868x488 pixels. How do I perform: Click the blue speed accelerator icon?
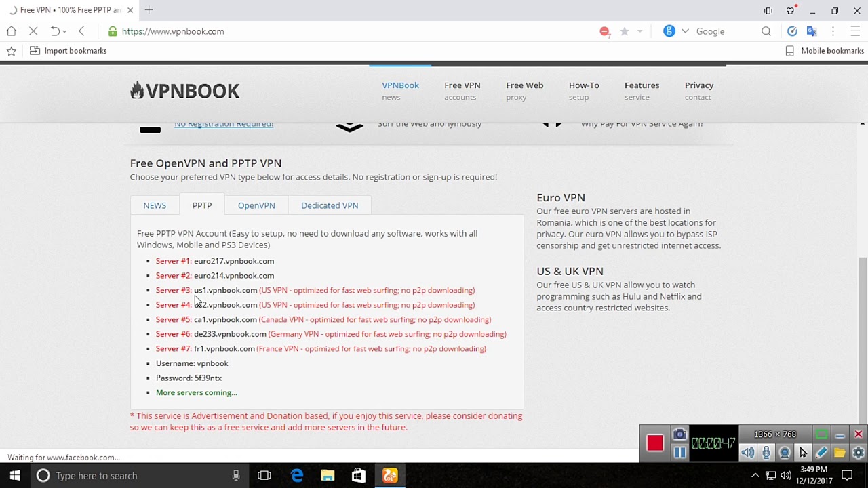click(x=792, y=31)
